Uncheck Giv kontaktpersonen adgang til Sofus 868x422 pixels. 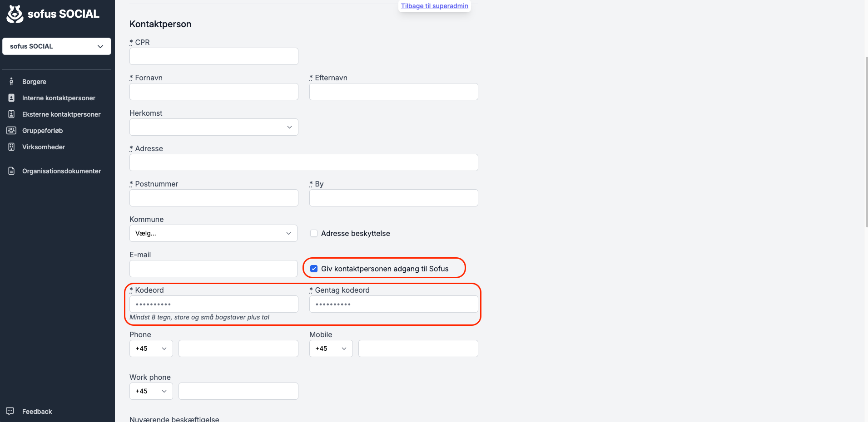[314, 269]
